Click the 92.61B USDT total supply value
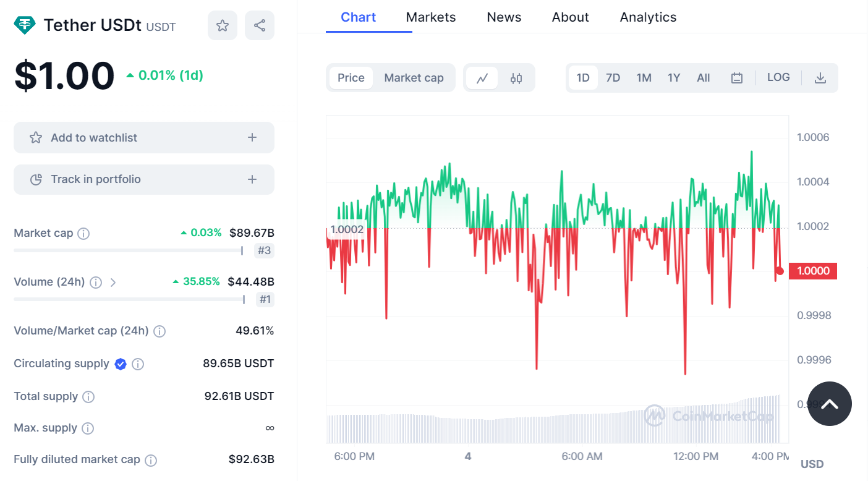This screenshot has height=481, width=868. point(239,396)
